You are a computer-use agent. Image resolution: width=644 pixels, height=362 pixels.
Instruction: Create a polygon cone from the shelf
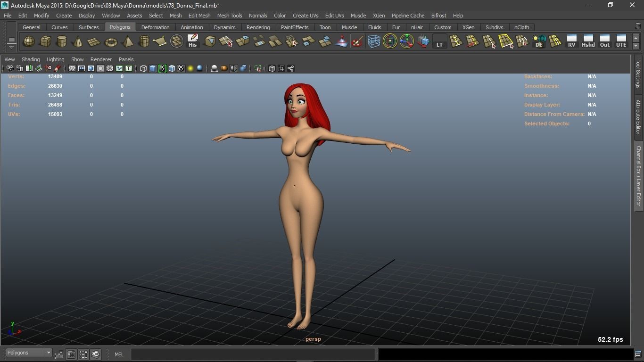click(x=78, y=41)
